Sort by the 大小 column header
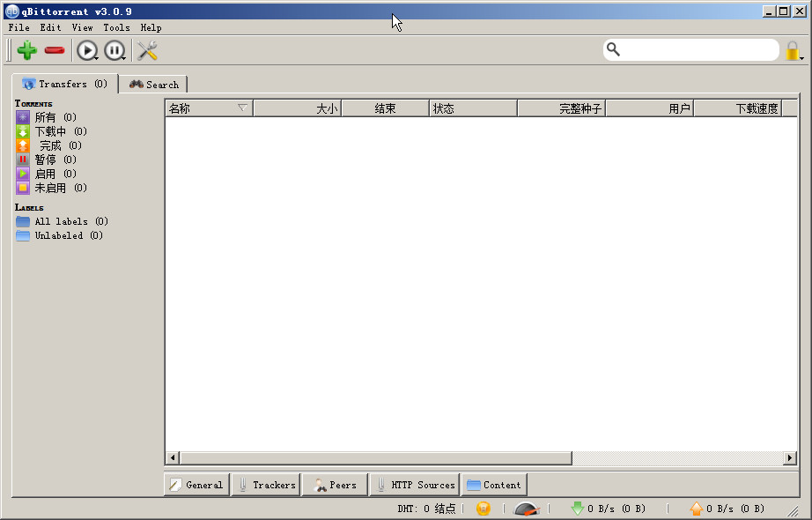 coord(298,108)
